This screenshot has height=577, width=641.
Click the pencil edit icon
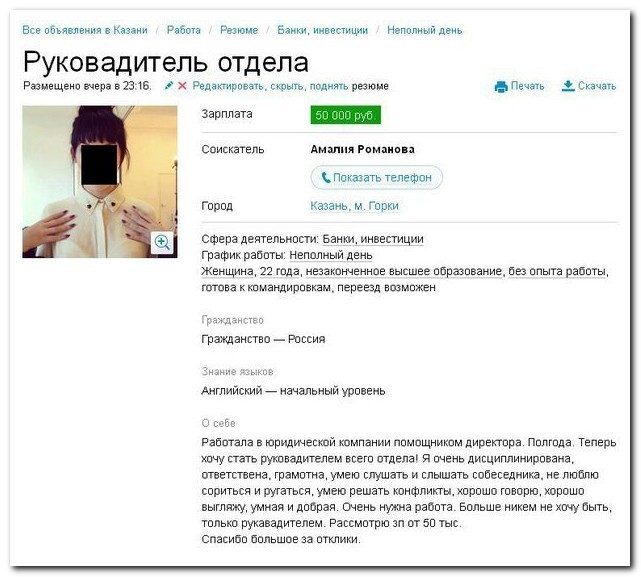point(168,85)
